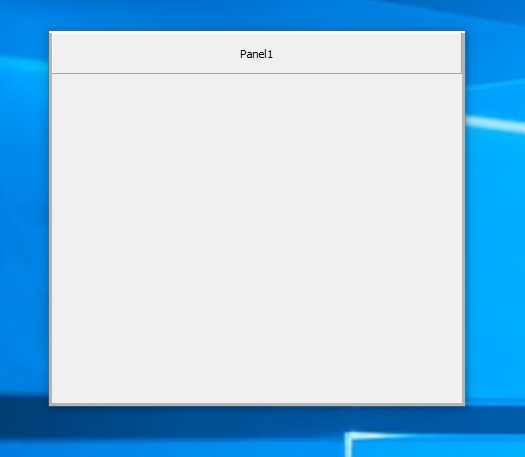
Task: Click the desktop wallpaper above the form
Action: [x=257, y=15]
